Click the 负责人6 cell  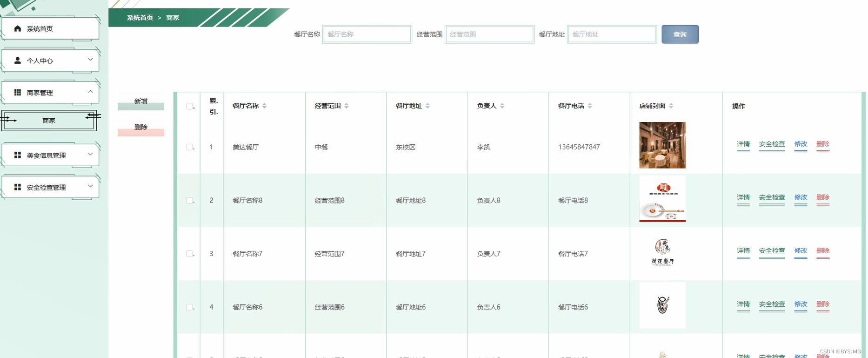[489, 307]
